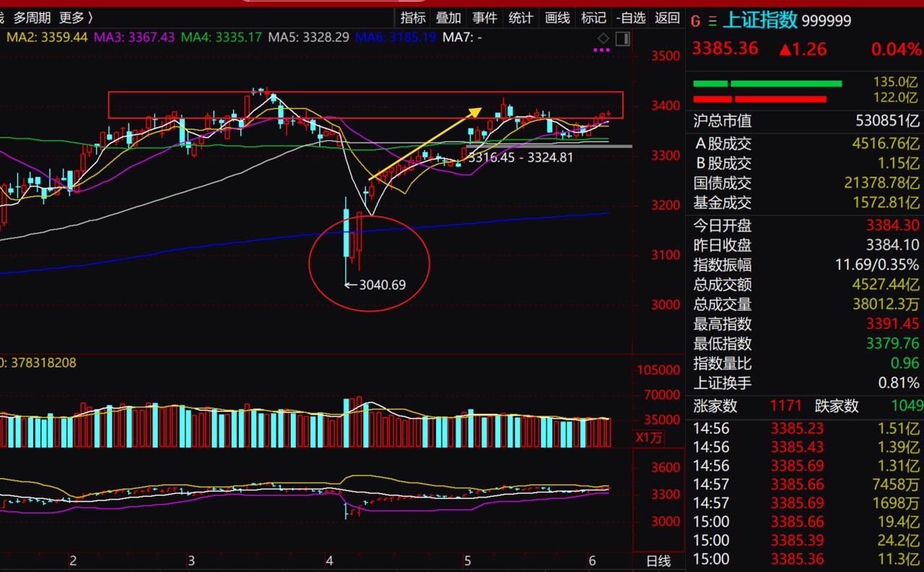Click the 涨家数 count 1171
Viewport: 924px width, 572px height.
785,406
